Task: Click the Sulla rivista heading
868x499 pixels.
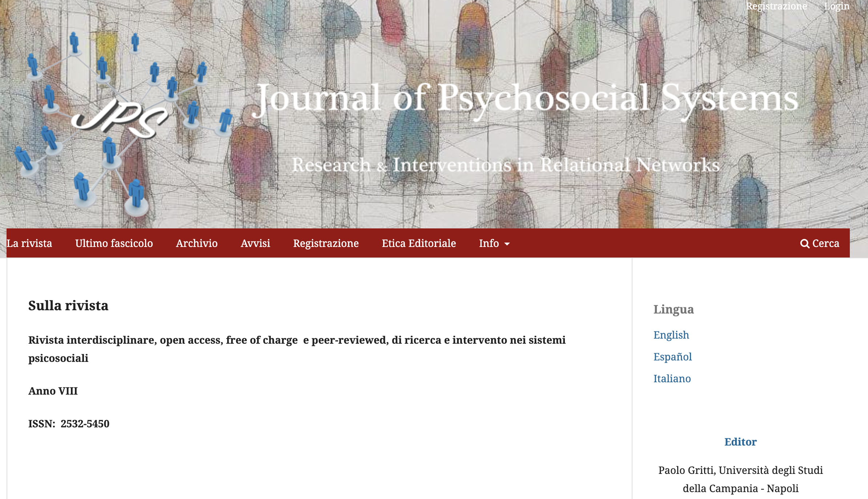Action: 68,306
